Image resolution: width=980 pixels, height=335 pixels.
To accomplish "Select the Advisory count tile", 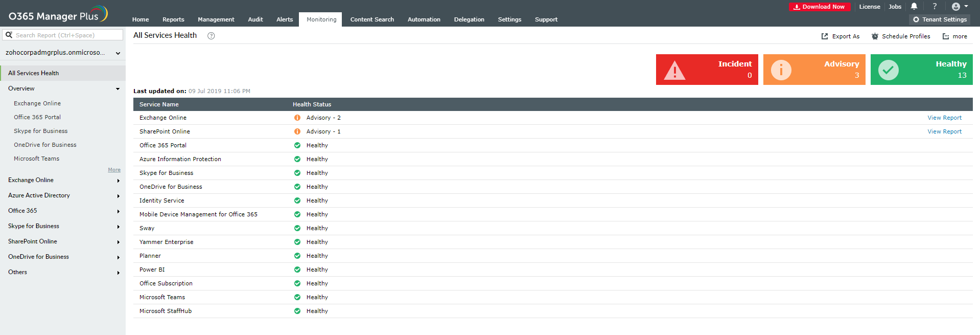I will 814,70.
